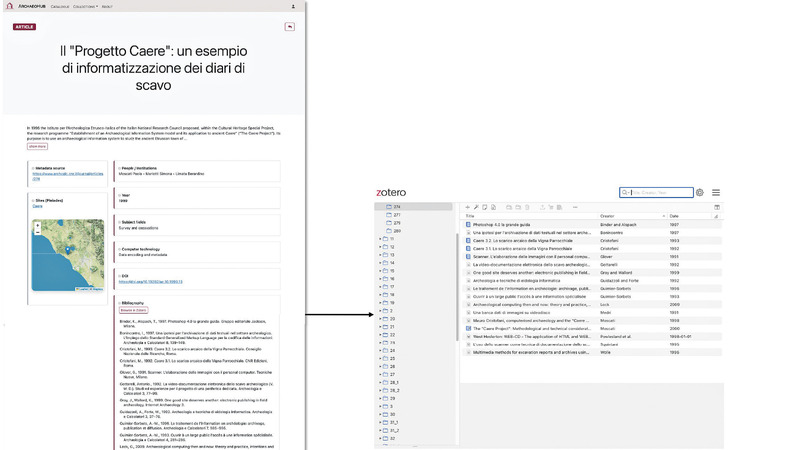Screen dimensions: 800x450
Task: Expand Zotero collection 28_1
Action: 380,383
